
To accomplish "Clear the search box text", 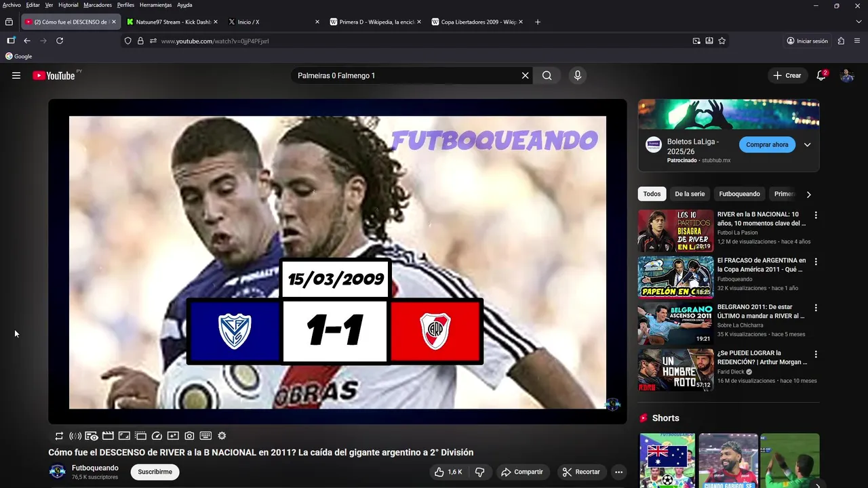I will [x=525, y=76].
